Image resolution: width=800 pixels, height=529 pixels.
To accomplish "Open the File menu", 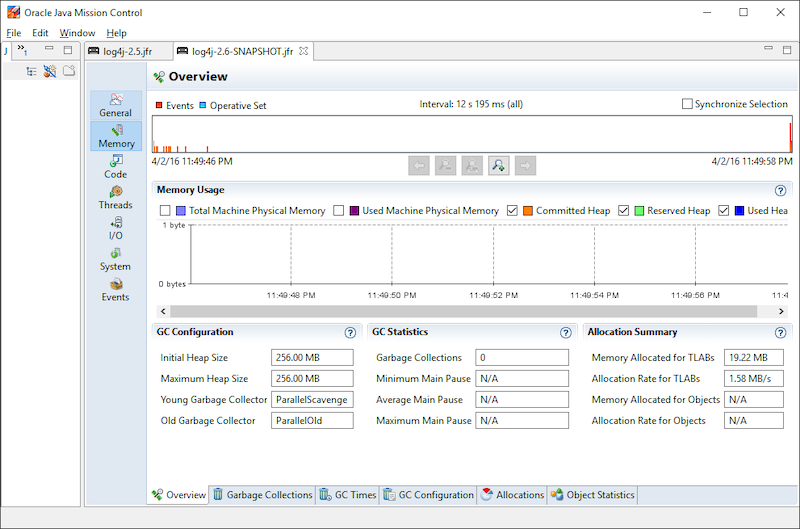I will click(14, 33).
